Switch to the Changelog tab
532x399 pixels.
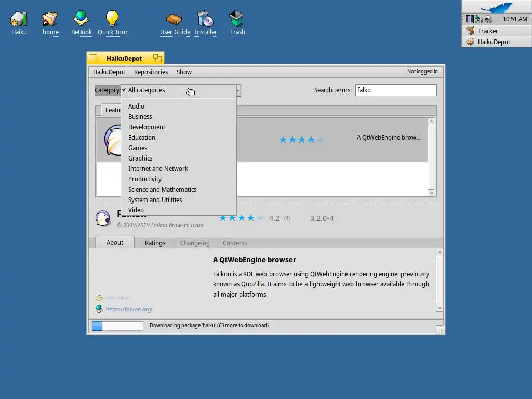(x=195, y=243)
